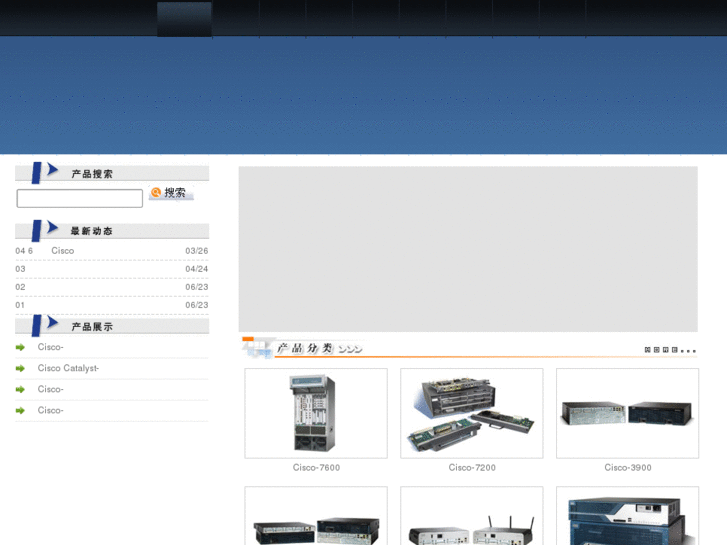Select the highlighted tab in top navigation bar
Screen dimensions: 727x545
[185, 19]
